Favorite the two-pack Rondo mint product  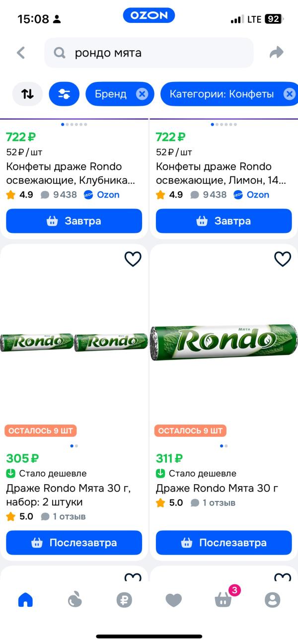133,259
